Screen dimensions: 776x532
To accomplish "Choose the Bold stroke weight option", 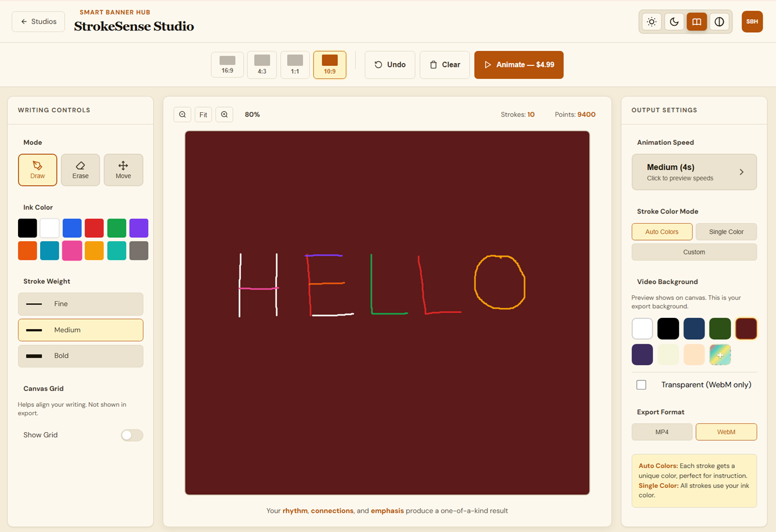I will click(x=81, y=356).
